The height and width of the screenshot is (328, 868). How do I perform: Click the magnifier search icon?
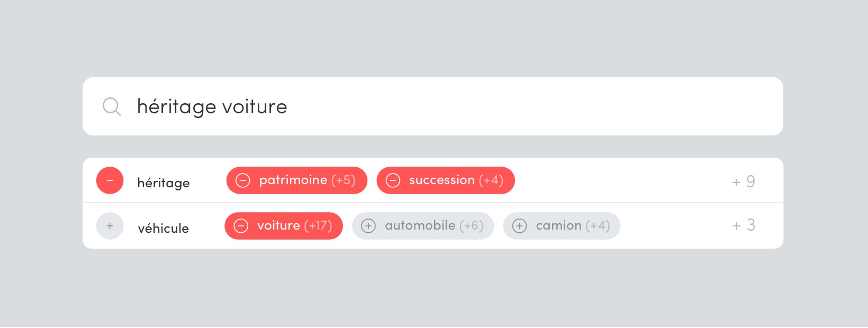[112, 106]
